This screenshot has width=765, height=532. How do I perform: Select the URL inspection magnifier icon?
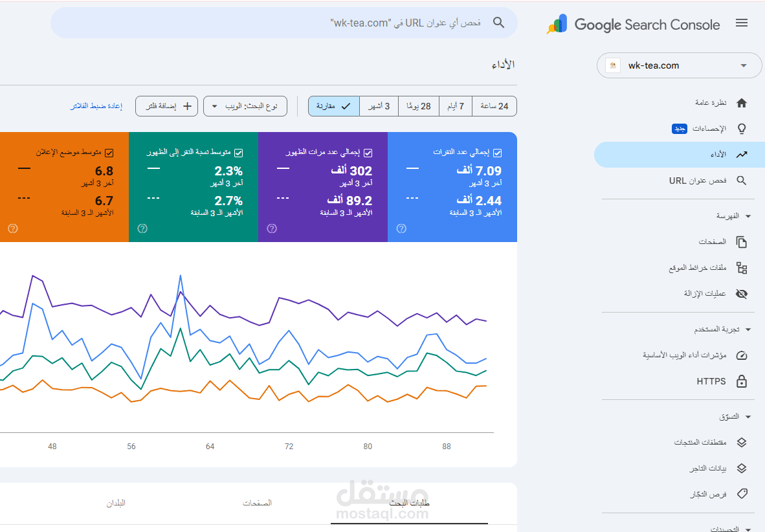click(742, 181)
